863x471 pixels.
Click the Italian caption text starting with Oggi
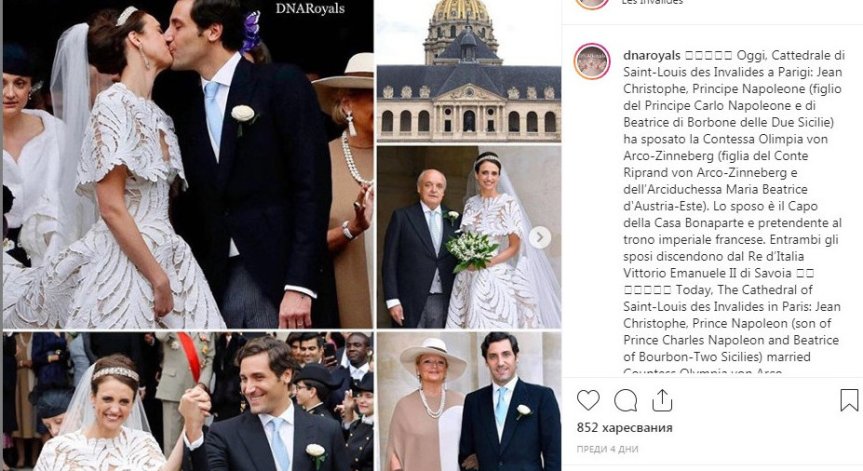(733, 164)
